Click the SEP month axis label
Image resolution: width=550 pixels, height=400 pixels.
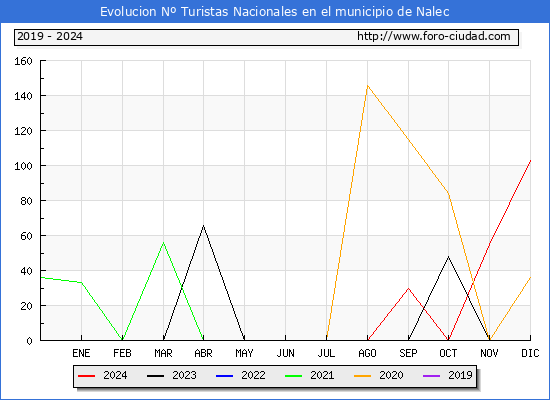coord(408,353)
